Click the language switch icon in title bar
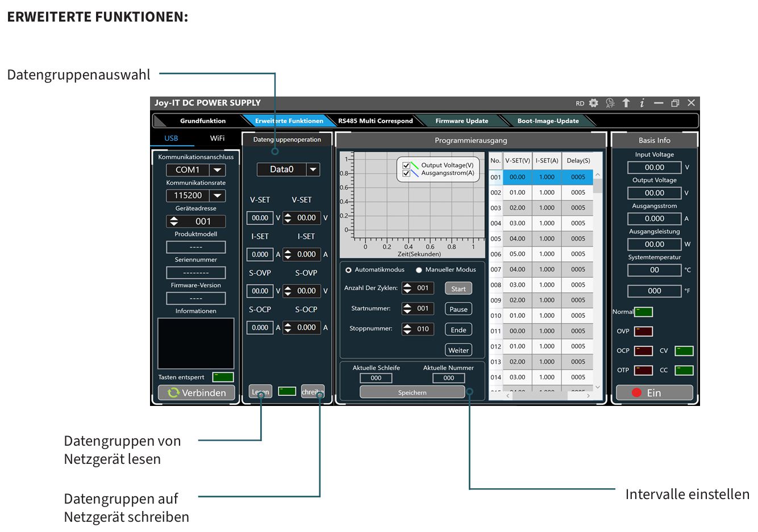The width and height of the screenshot is (758, 532). click(610, 103)
